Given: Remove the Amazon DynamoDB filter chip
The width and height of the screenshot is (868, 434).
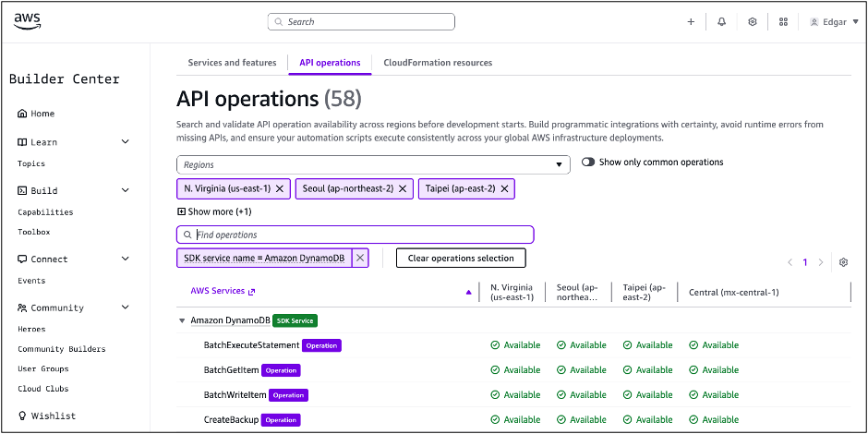Looking at the screenshot, I should point(360,258).
